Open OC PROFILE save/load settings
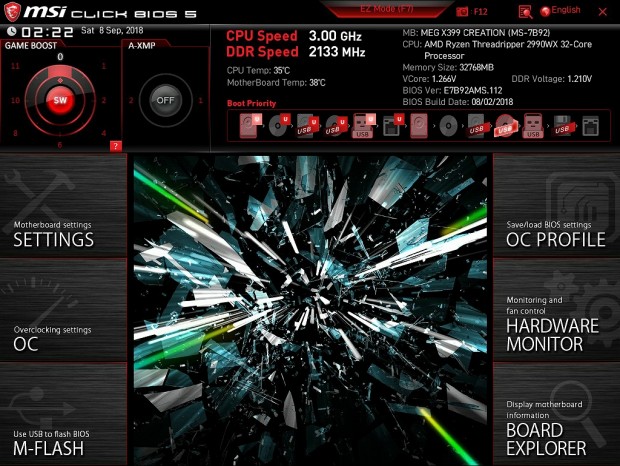Screen dimensions: 620x466 tap(556, 206)
